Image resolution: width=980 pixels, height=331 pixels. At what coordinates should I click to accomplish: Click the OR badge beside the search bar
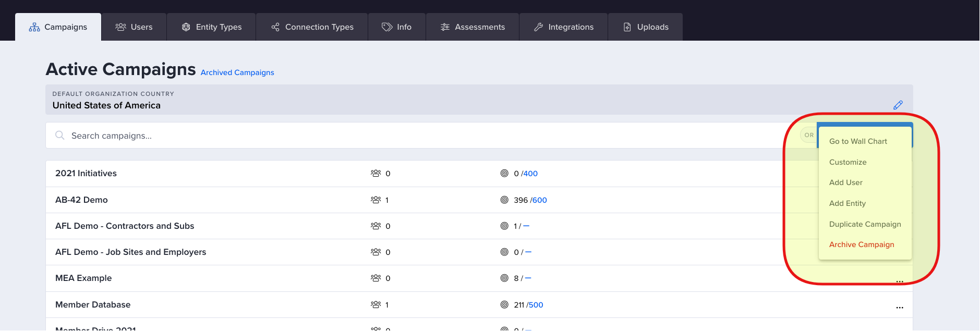(x=808, y=135)
